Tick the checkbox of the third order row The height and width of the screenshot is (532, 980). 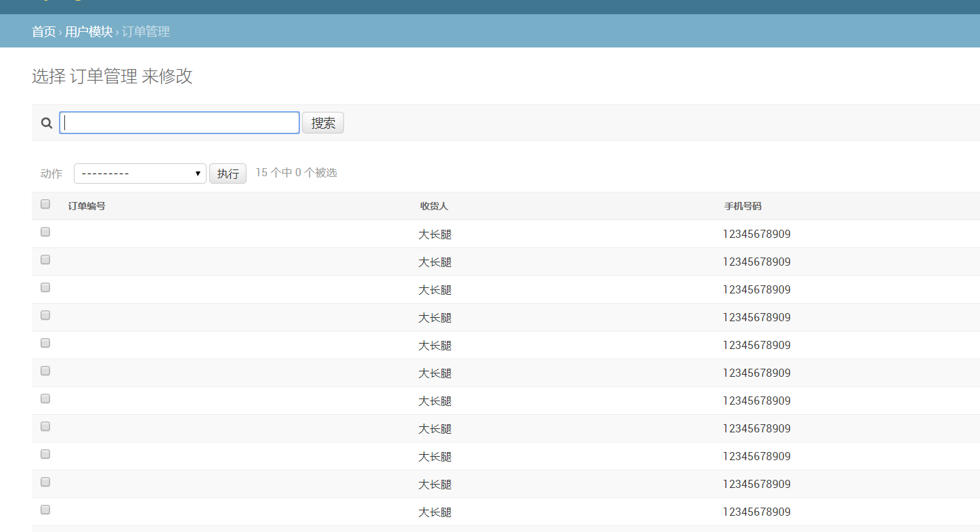coord(45,287)
